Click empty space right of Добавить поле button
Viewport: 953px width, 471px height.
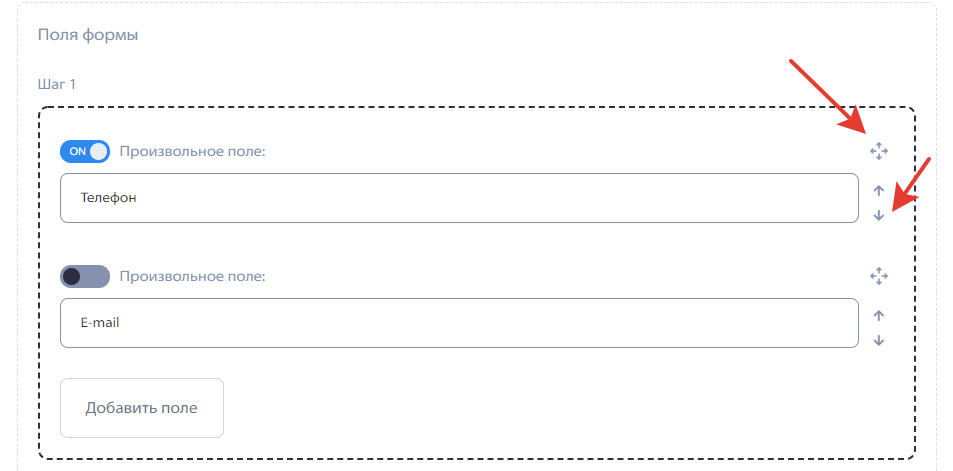[547, 408]
